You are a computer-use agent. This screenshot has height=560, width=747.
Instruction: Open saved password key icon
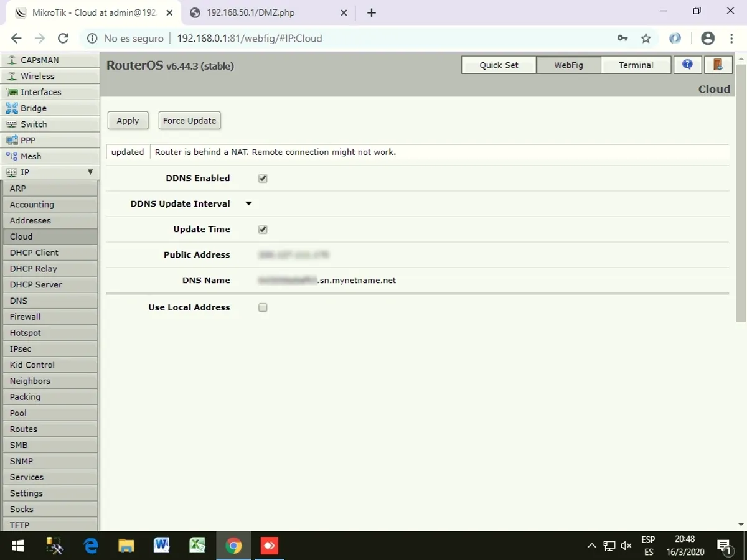pos(622,39)
